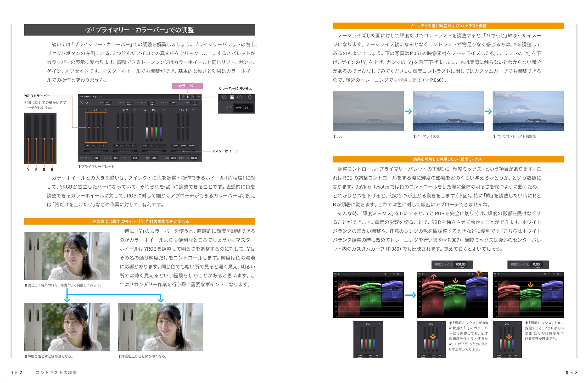
Task: Open パレード dropdown in scope under 輝度ミックス 0.00
Action: (547, 274)
